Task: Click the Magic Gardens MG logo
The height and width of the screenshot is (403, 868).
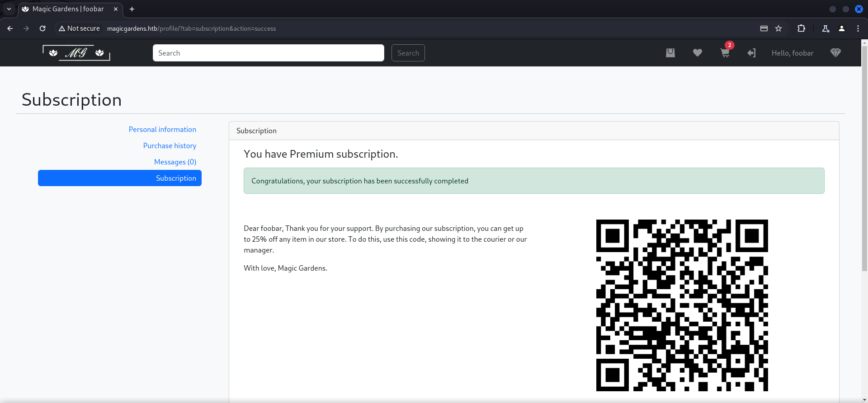Action: (76, 53)
